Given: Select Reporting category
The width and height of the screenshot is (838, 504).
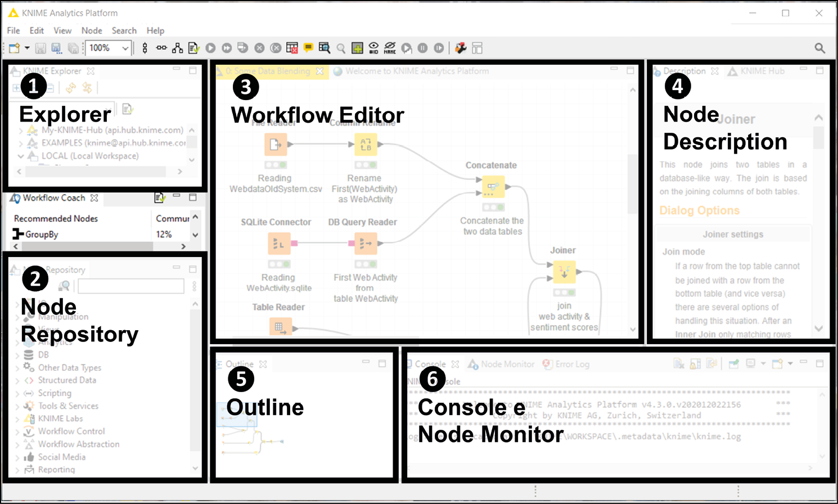Looking at the screenshot, I should [56, 470].
